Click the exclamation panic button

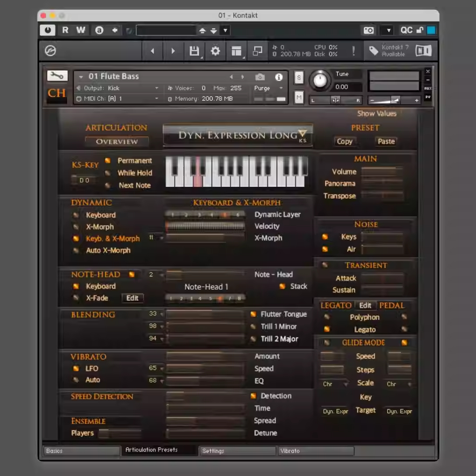coord(353,51)
